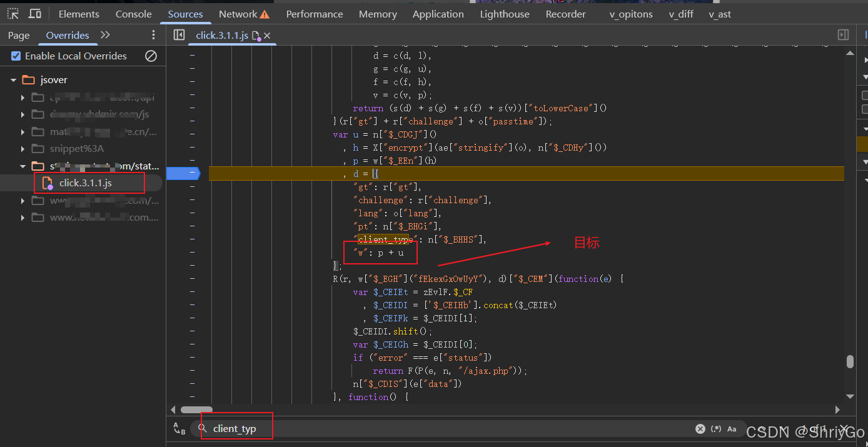Click the clear overrides configuration icon
This screenshot has width=868, height=447.
click(x=151, y=56)
